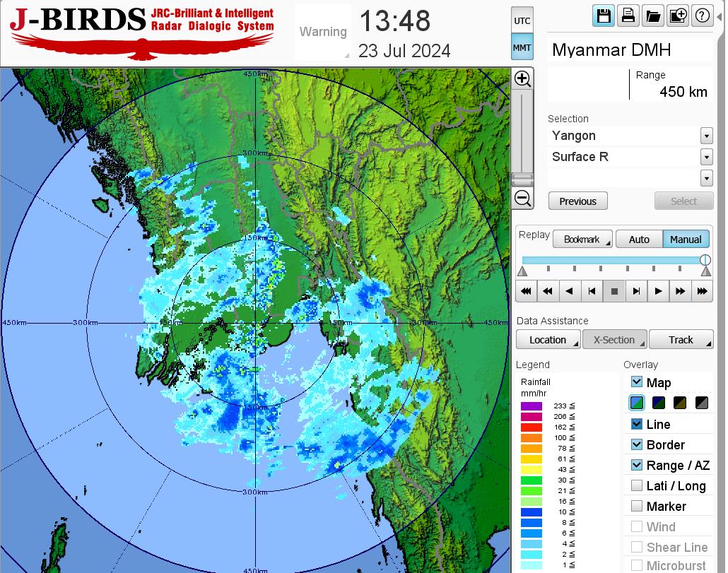The image size is (728, 573).
Task: Click the Location data assistance button
Action: 548,340
